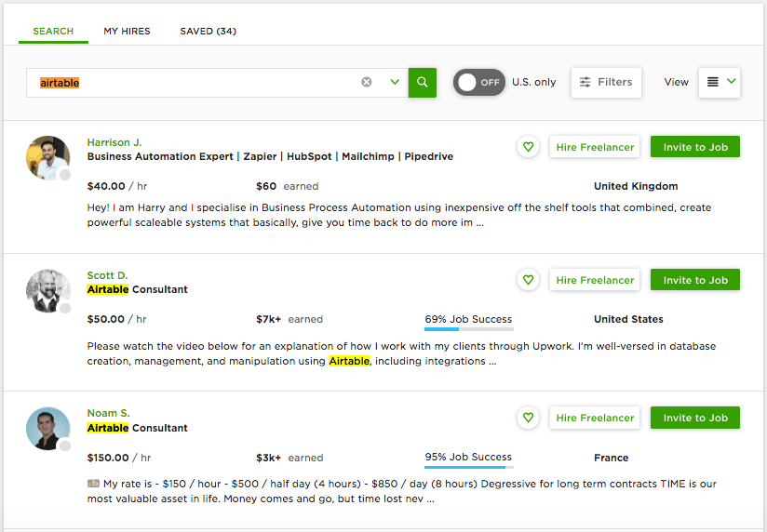
Task: Expand the search box dropdown arrow
Action: (x=395, y=82)
